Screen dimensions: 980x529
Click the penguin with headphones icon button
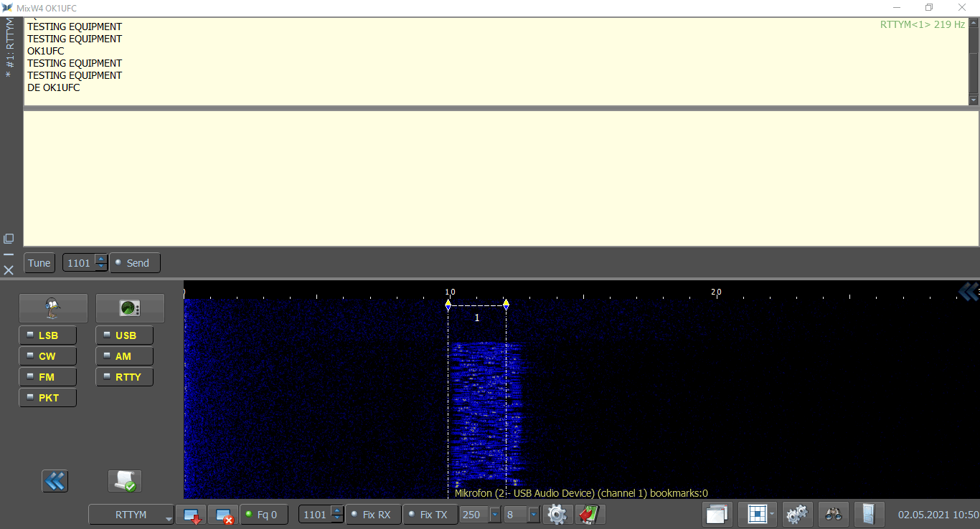pyautogui.click(x=53, y=308)
